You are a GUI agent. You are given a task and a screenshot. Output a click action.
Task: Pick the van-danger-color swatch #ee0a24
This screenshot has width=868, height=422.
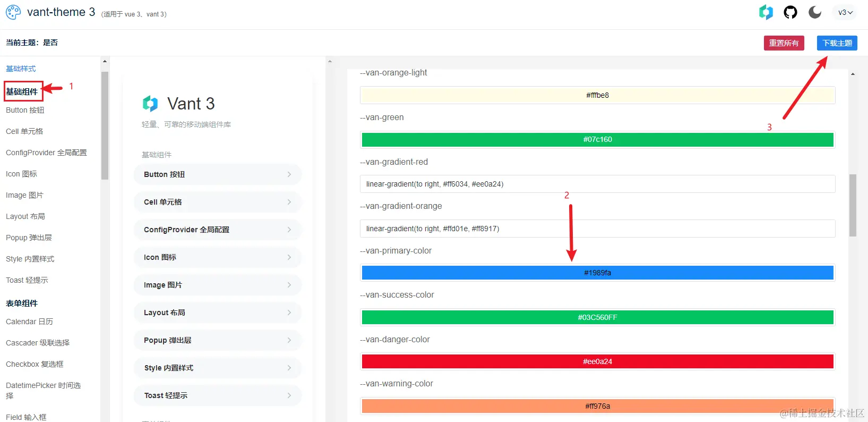[x=598, y=361]
